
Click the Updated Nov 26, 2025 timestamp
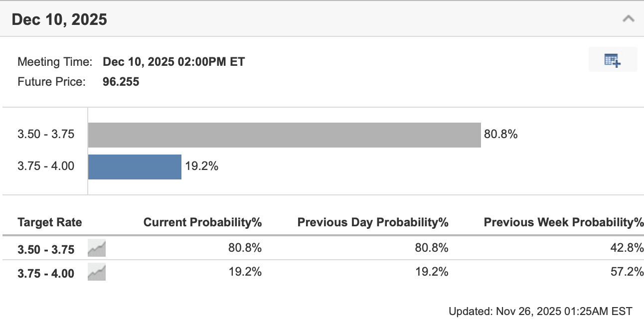(x=540, y=312)
